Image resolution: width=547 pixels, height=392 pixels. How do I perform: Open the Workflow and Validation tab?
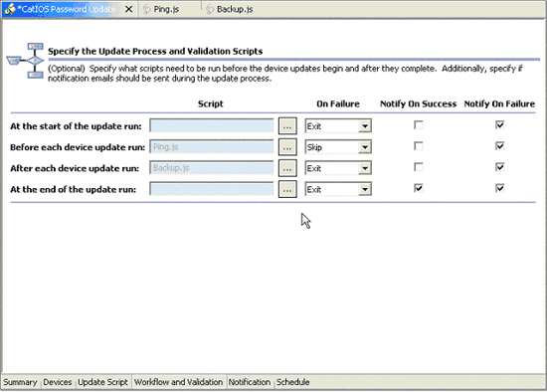click(x=178, y=382)
